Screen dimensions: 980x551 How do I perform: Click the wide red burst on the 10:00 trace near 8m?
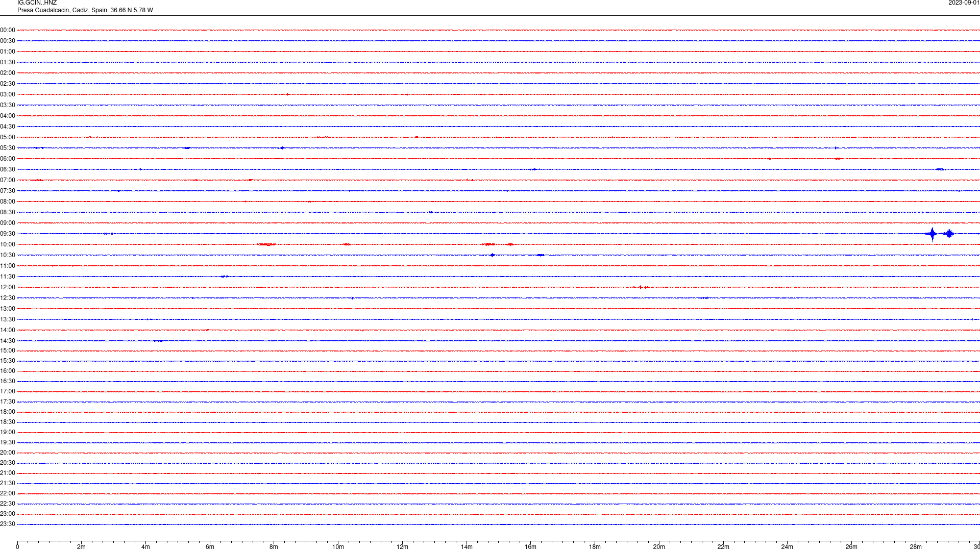pyautogui.click(x=266, y=244)
